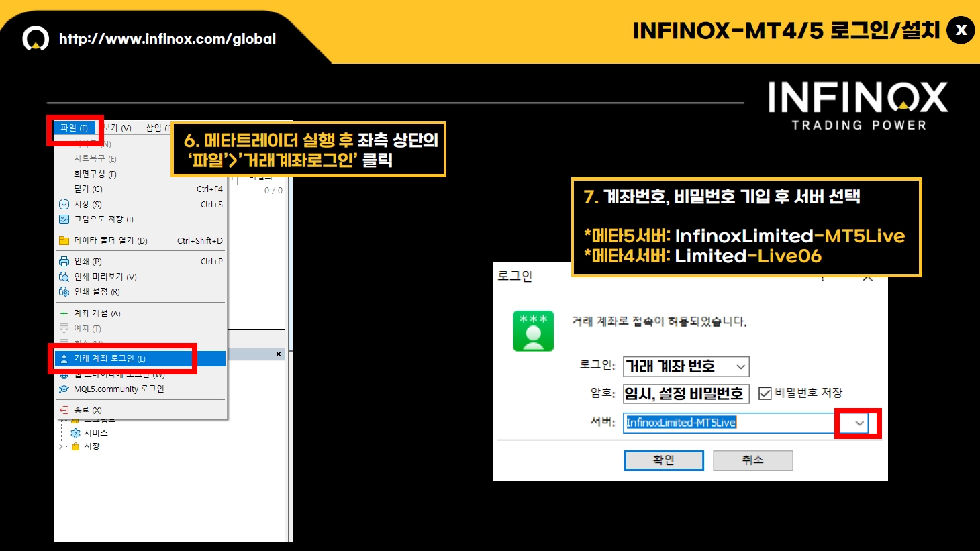Screen dimensions: 980x551
Task: Choose 화면구성 (F) from the File menu
Action: pos(95,174)
